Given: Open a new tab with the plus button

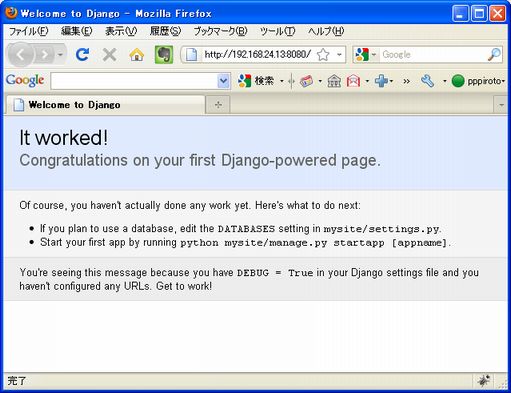Looking at the screenshot, I should (x=218, y=105).
